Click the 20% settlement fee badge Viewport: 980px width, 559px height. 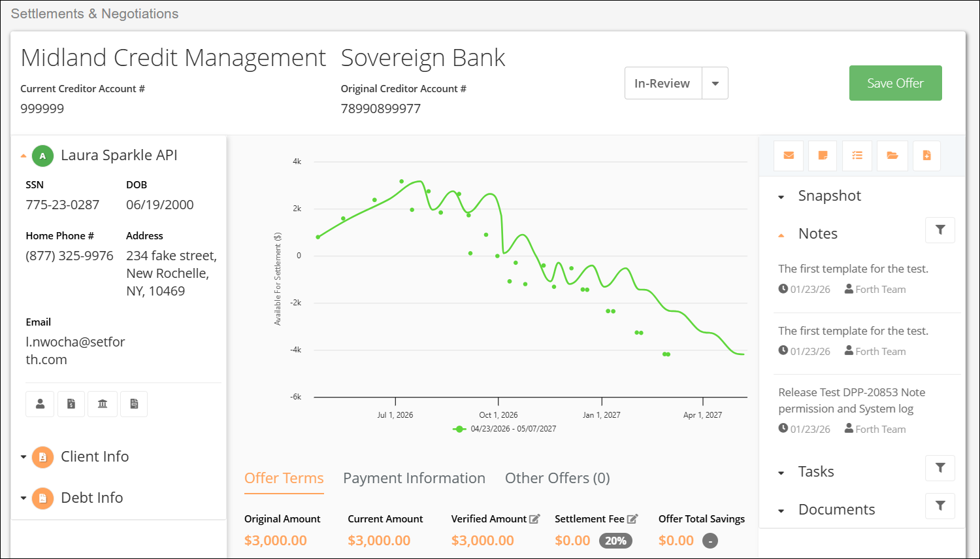pyautogui.click(x=615, y=541)
